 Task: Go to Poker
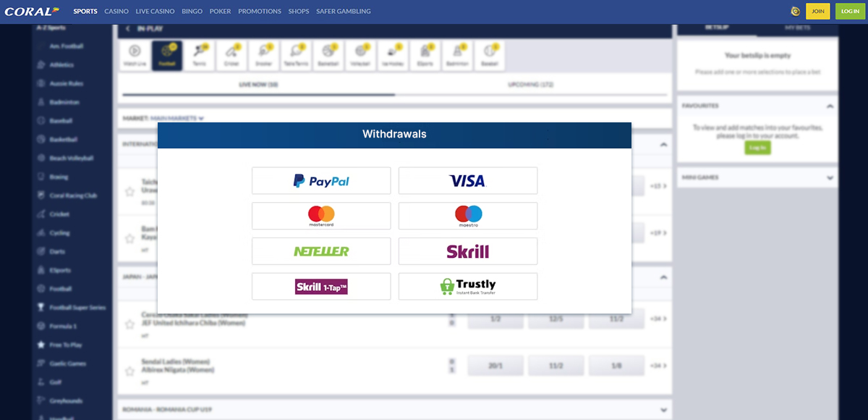pyautogui.click(x=220, y=12)
